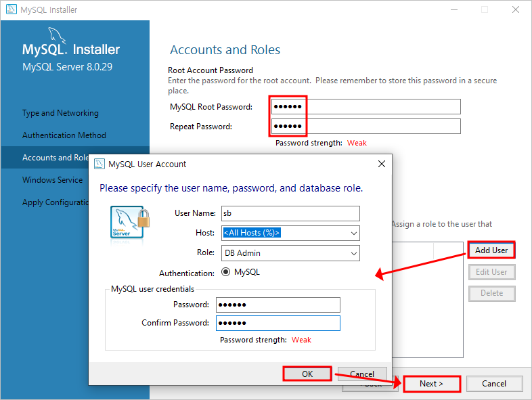Click the Root Account Password label

[x=210, y=70]
